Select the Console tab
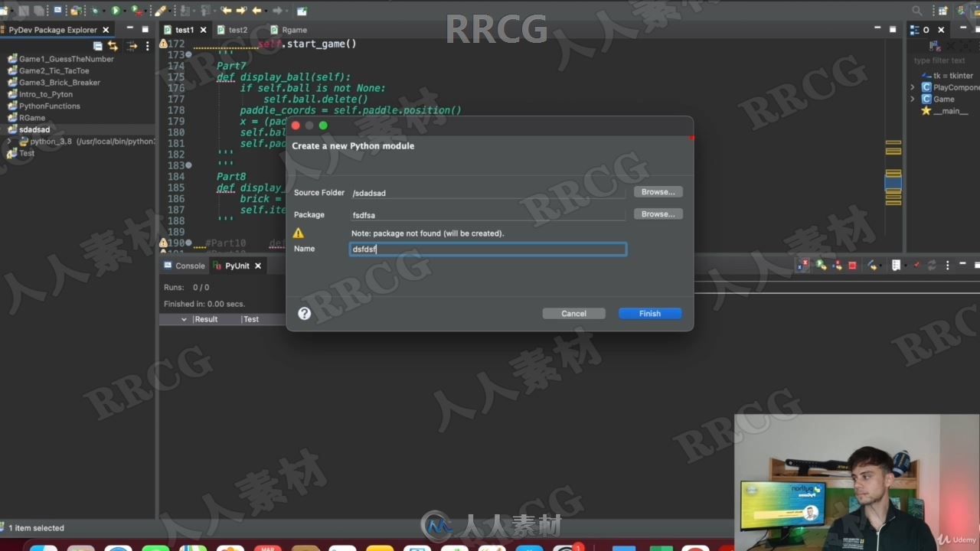980x551 pixels. 185,266
